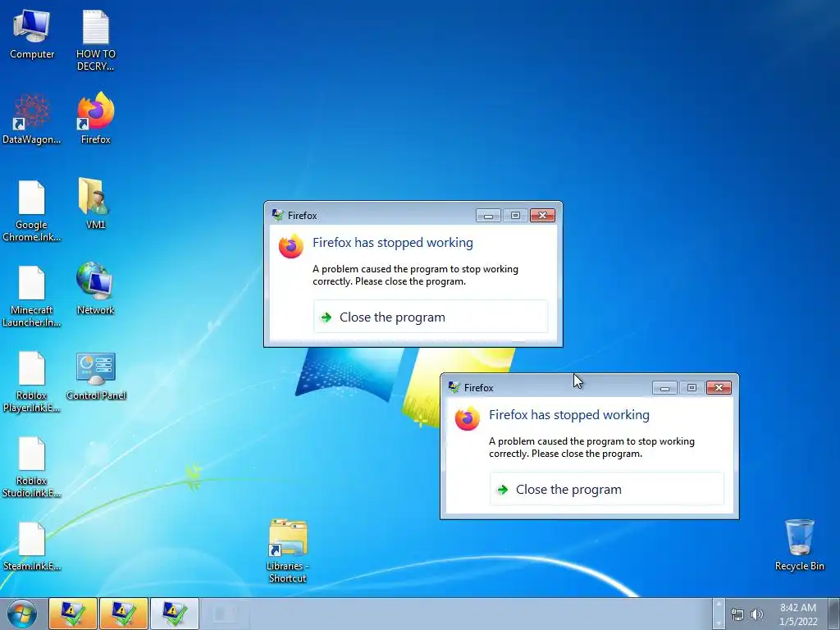The image size is (840, 630).
Task: Select the Recycle Bin icon
Action: pos(799,545)
